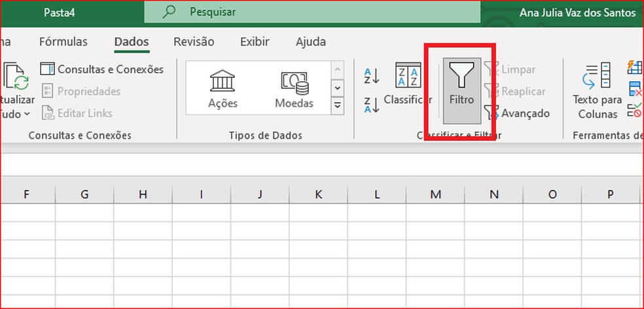644x309 pixels.
Task: Open the Avançado filter options
Action: tap(518, 113)
